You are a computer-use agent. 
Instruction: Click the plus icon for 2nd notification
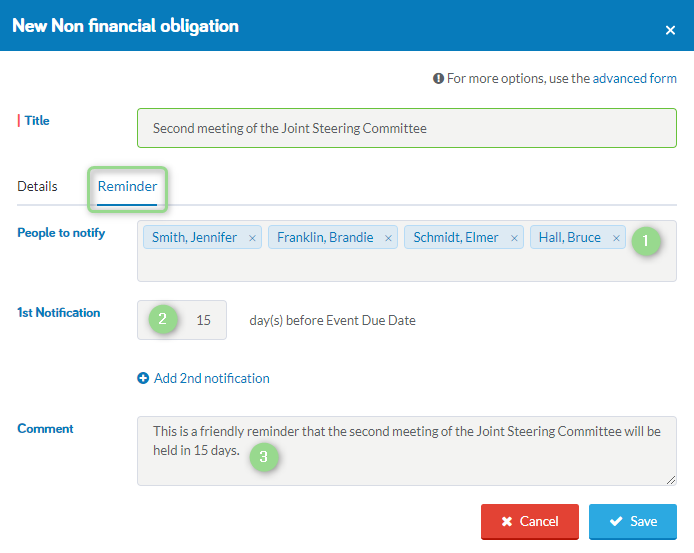(x=143, y=378)
